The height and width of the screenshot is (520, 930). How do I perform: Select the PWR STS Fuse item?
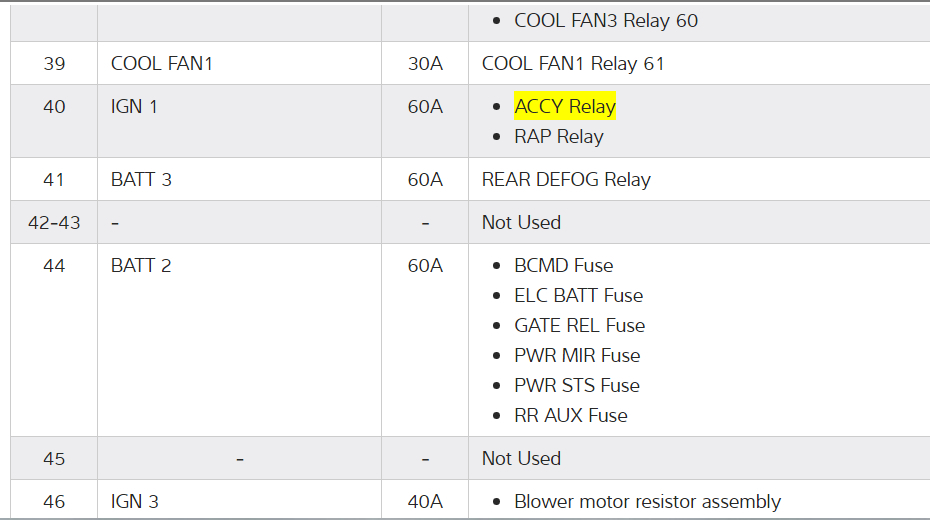coord(577,386)
